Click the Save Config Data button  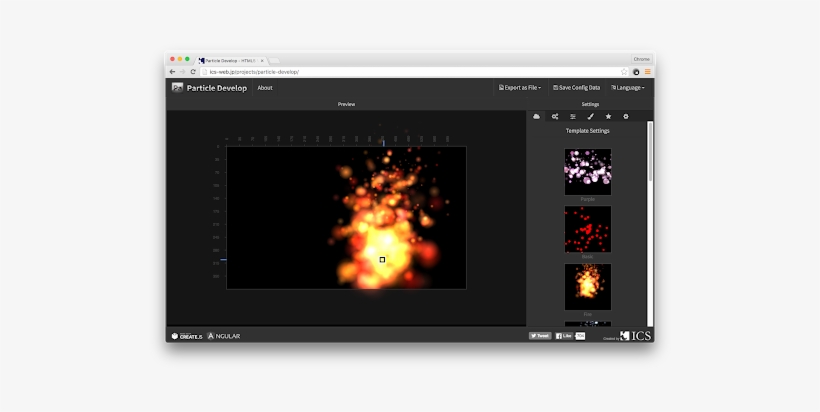(x=577, y=88)
